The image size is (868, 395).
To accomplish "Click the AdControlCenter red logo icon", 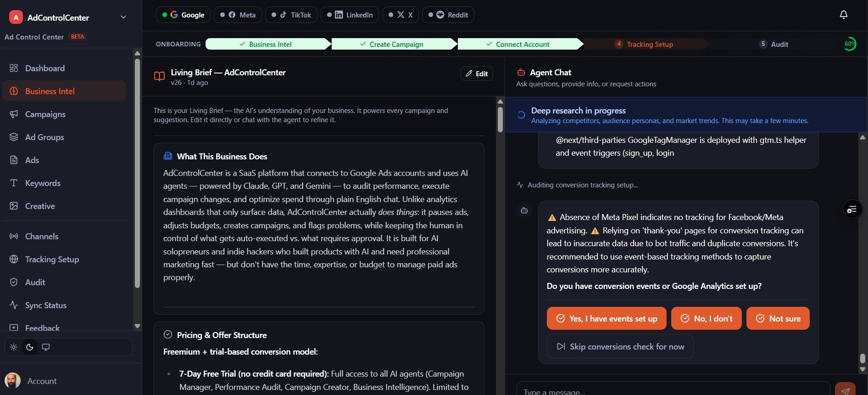I will 16,17.
